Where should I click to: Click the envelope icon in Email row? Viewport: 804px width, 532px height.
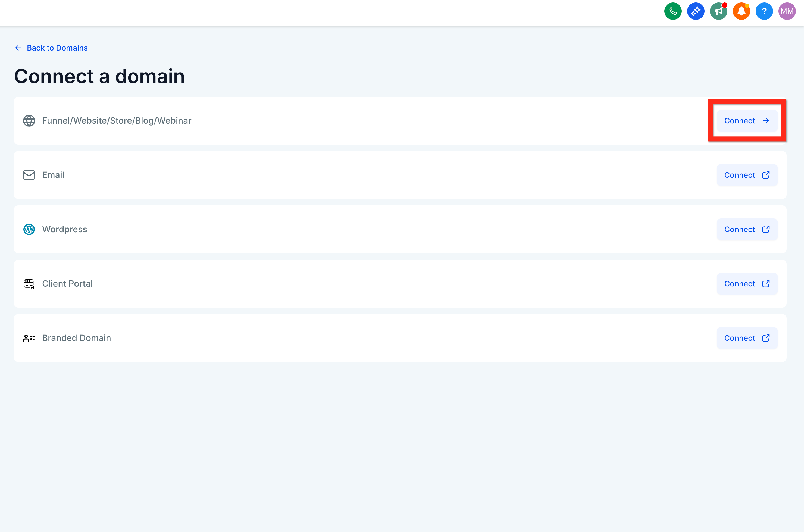click(29, 175)
